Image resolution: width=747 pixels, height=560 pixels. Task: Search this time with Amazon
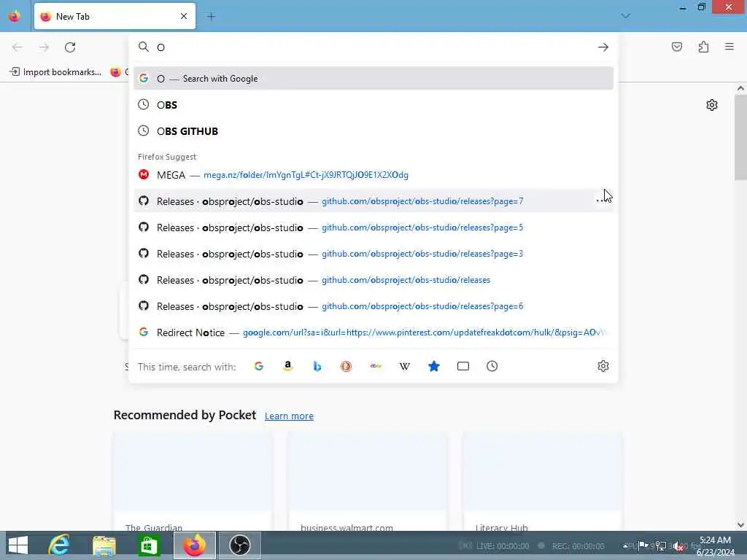[x=287, y=366]
